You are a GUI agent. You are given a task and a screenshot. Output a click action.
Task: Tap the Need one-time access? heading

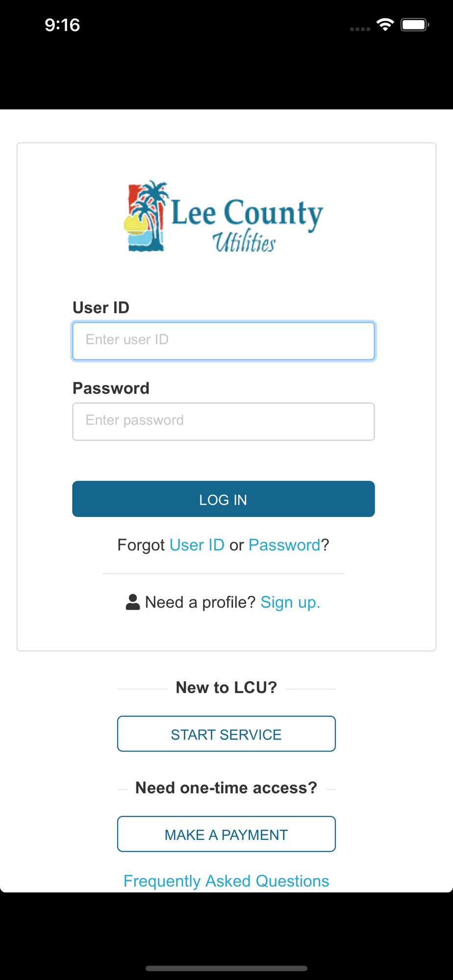[226, 788]
